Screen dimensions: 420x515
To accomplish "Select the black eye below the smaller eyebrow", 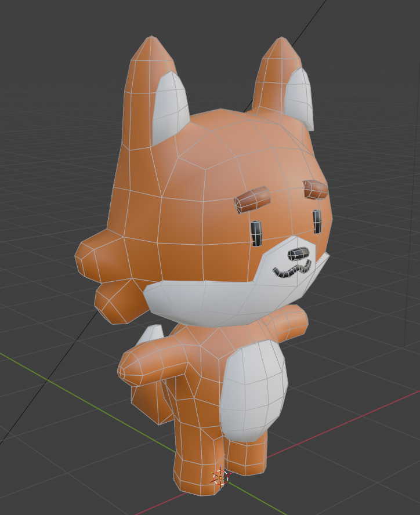I will click(x=317, y=222).
